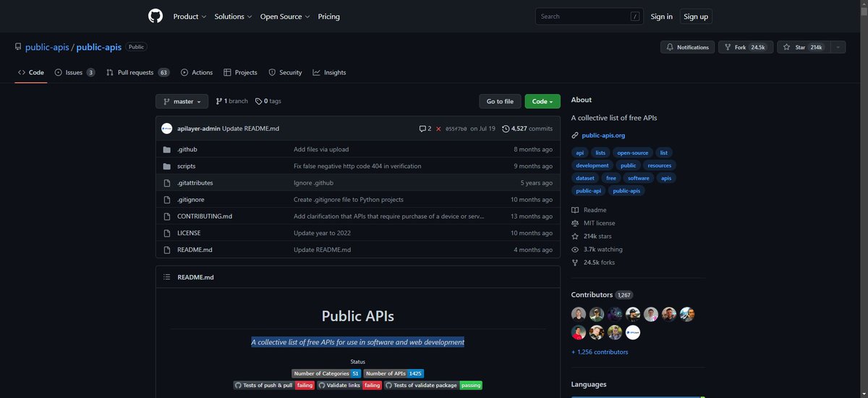Click the 'Ignore .github' commit message
Viewport: 868px width, 398px height.
pyautogui.click(x=313, y=182)
